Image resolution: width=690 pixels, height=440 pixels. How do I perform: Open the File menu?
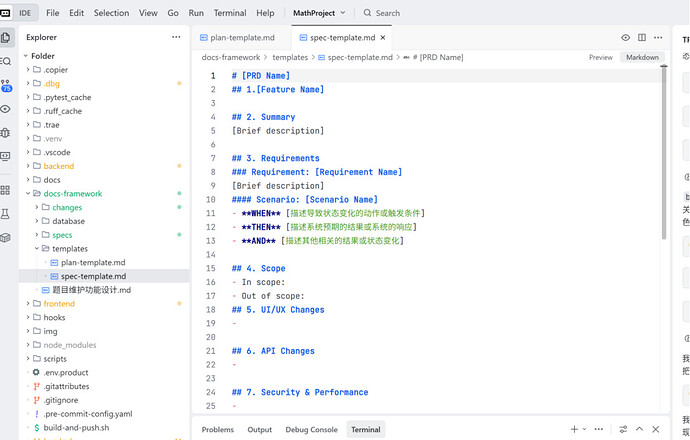coord(52,13)
